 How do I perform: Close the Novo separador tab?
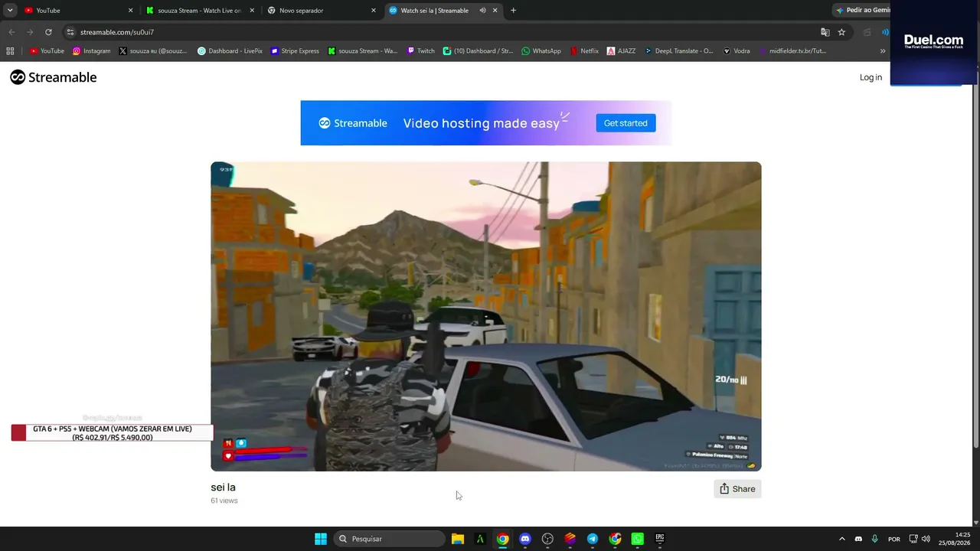[374, 10]
